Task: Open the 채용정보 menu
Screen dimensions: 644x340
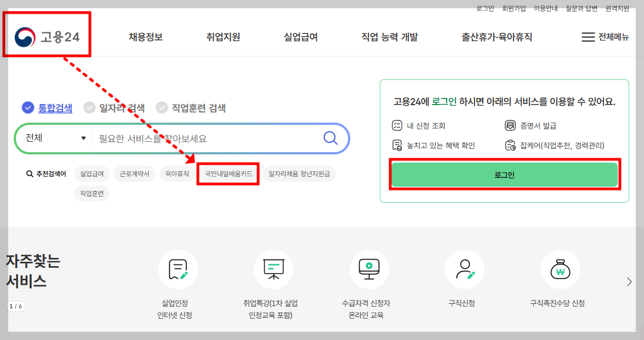Action: tap(146, 37)
